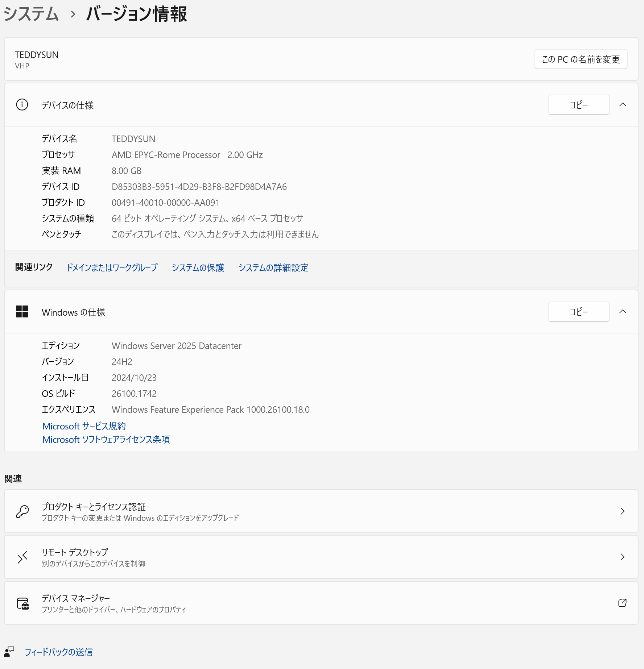The image size is (644, 669).
Task: Click the feedback person icon
Action: point(9,652)
